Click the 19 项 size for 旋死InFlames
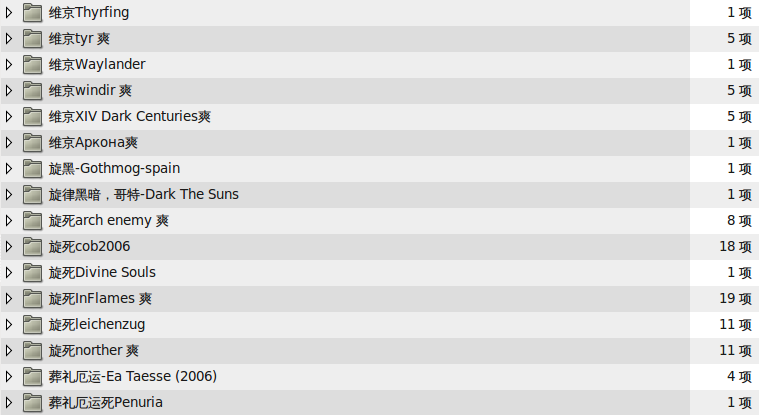The height and width of the screenshot is (415, 759). tap(735, 299)
